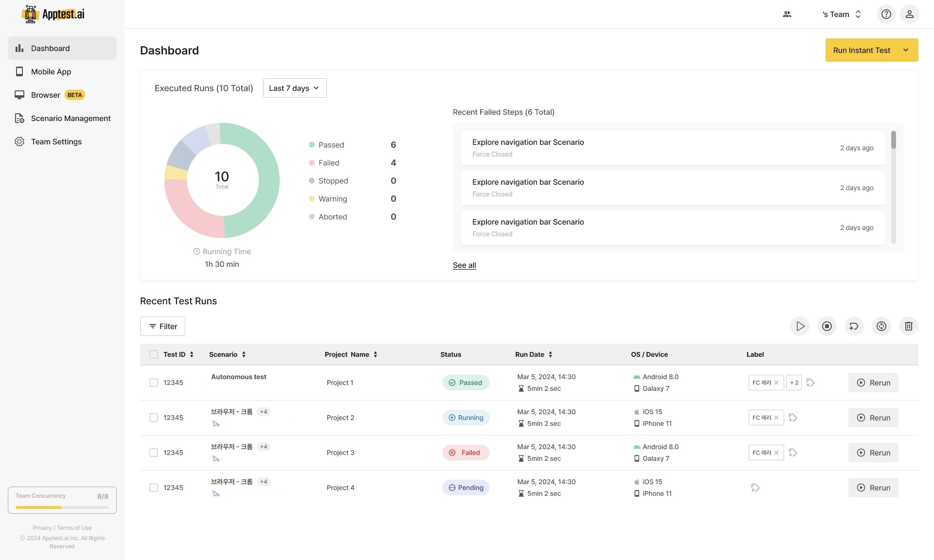Click See all failed steps link
Screen dimensions: 934x560
coord(464,265)
